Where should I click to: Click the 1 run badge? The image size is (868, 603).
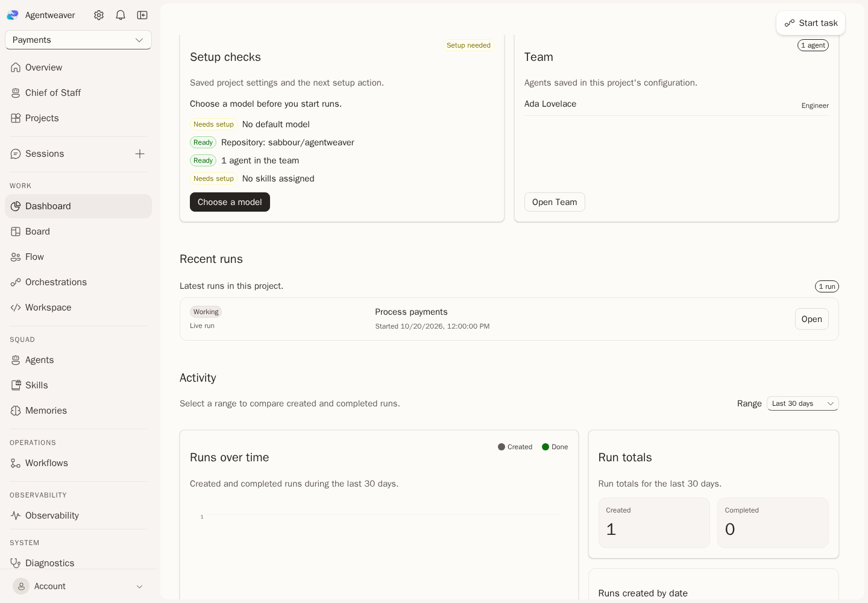tap(826, 286)
